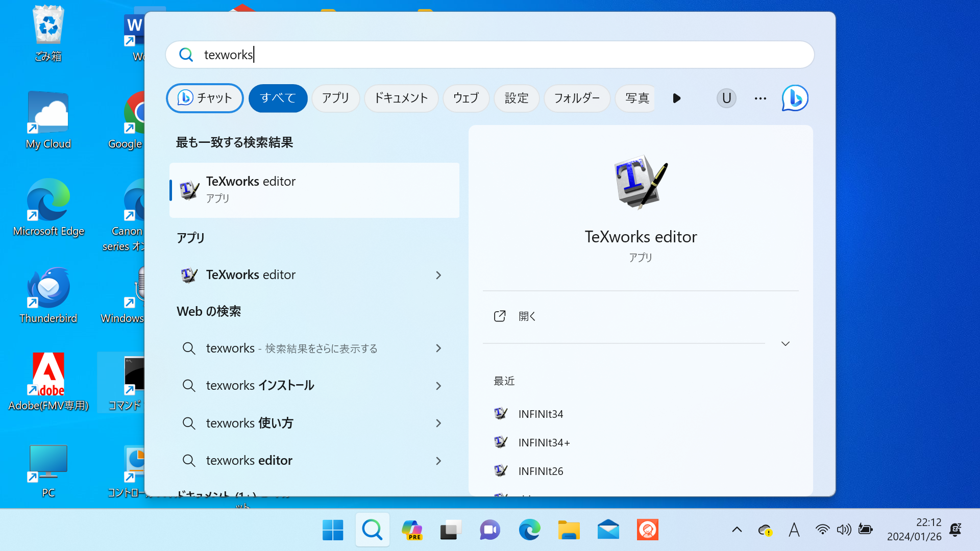Launch Copilot from the taskbar

[411, 530]
